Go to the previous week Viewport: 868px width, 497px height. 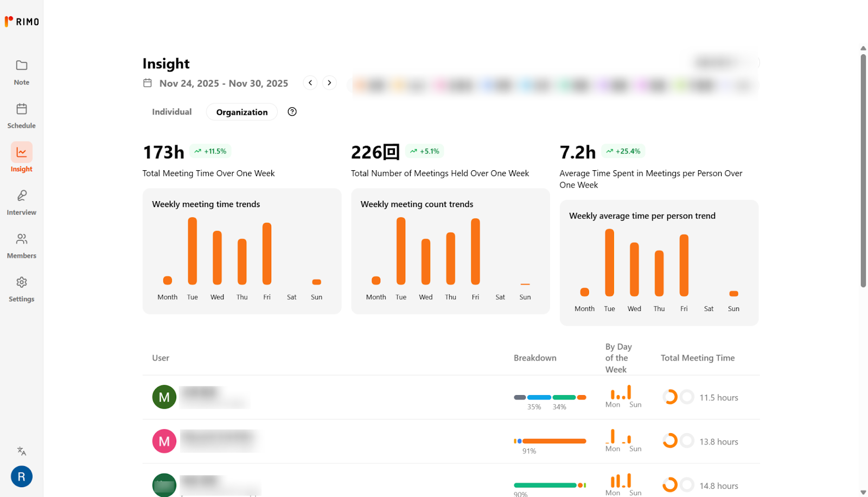[x=310, y=83]
